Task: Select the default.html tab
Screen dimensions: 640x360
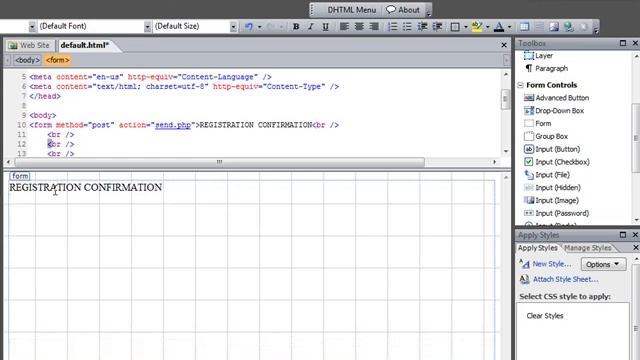Action: coord(85,45)
